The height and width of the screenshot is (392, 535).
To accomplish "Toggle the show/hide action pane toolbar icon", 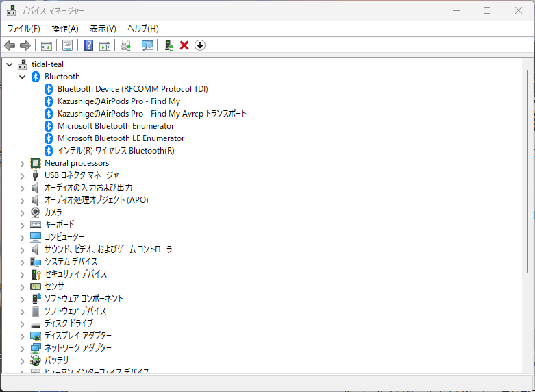I will pos(105,45).
